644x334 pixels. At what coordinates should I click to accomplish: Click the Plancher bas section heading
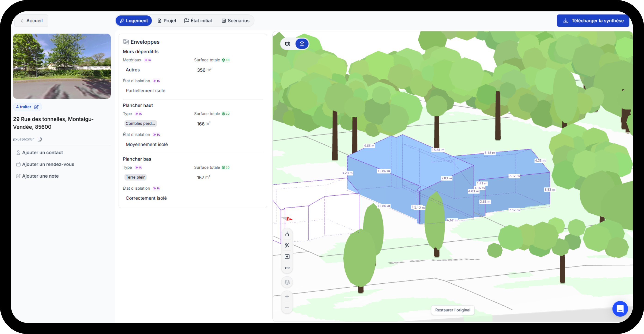click(x=137, y=159)
